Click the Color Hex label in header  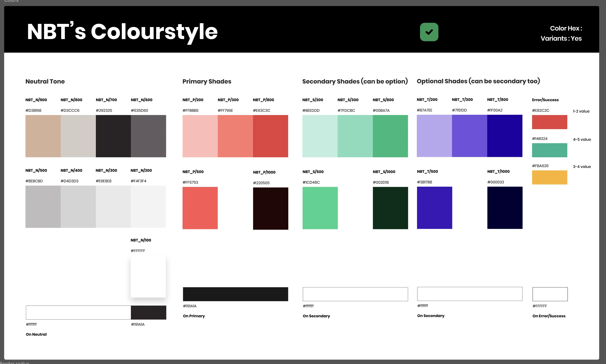point(566,29)
